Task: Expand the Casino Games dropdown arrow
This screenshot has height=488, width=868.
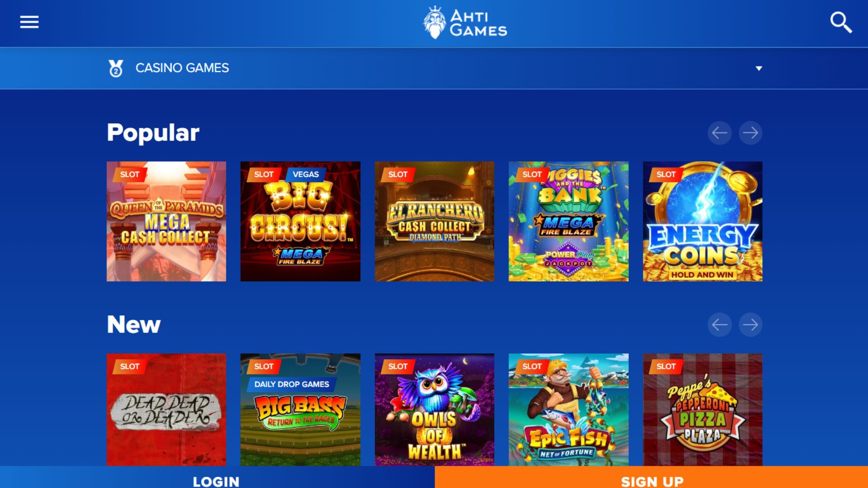Action: pos(759,69)
